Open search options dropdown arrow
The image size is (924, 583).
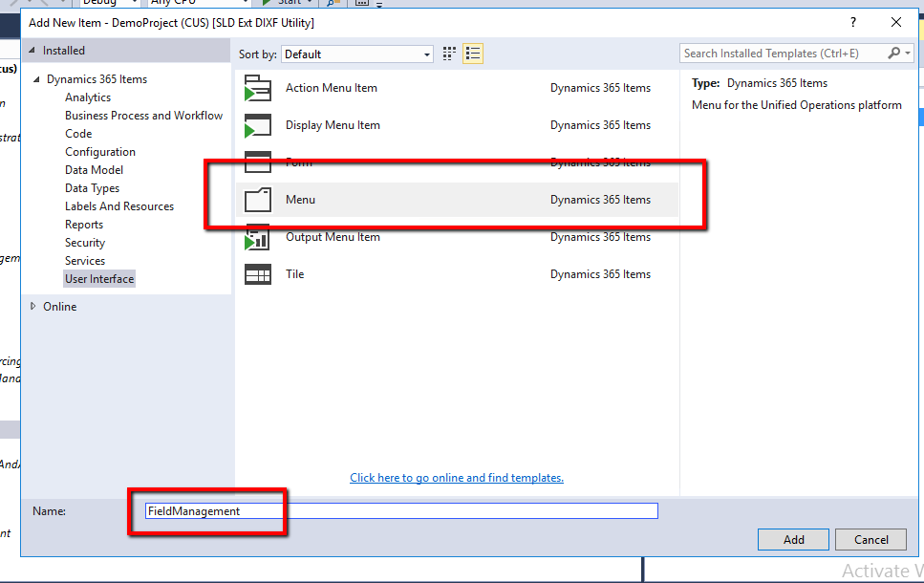[908, 54]
